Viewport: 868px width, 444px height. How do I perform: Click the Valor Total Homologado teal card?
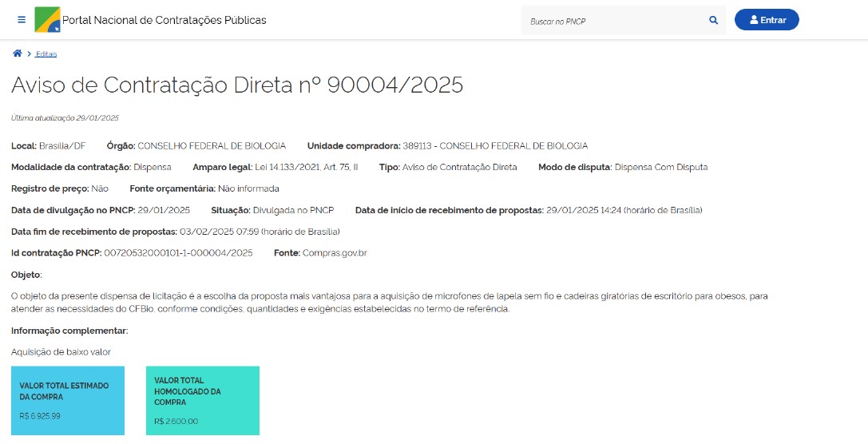click(202, 400)
